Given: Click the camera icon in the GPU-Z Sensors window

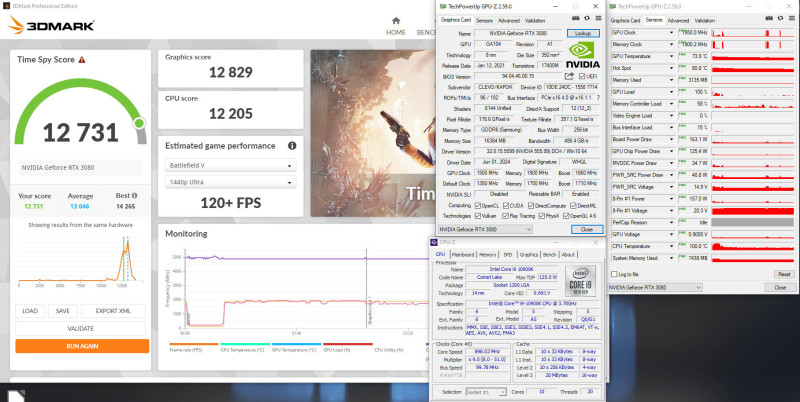Looking at the screenshot, I should coord(769,18).
